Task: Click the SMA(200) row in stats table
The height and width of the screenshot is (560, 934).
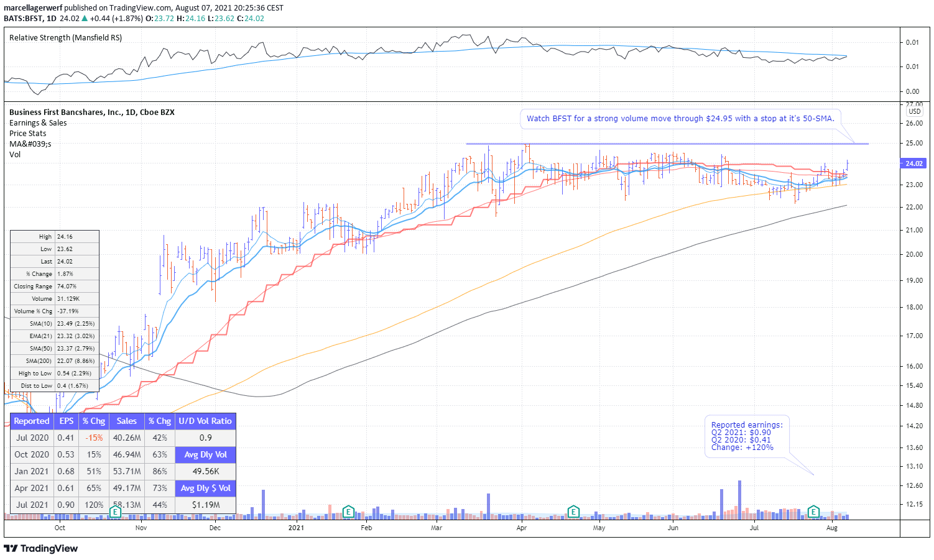Action: 55,361
